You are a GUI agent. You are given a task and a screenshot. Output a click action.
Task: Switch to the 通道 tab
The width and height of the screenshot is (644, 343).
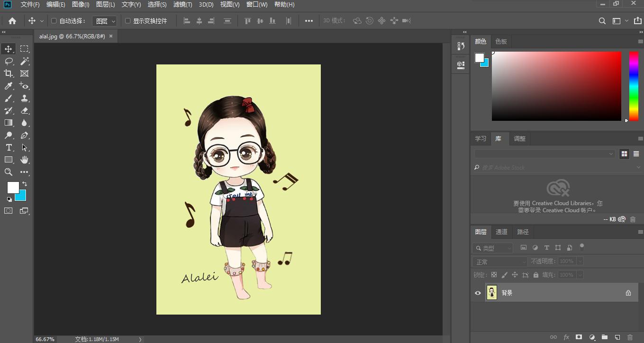coord(501,232)
